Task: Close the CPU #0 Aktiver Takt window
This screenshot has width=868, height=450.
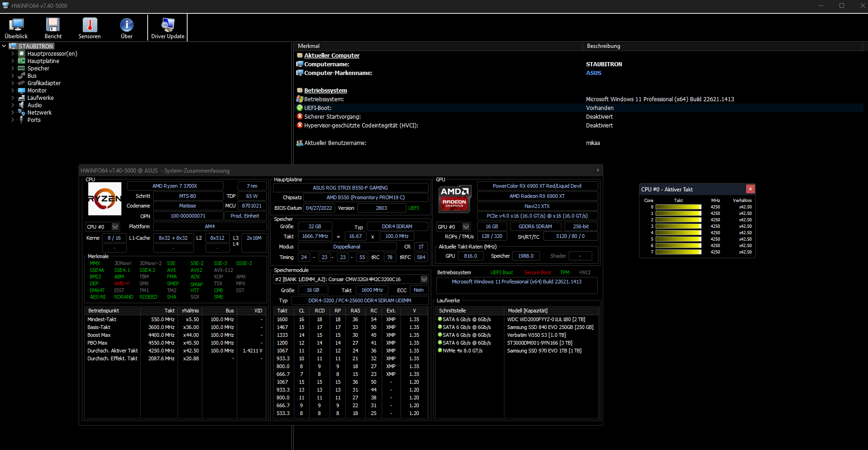Action: click(750, 189)
